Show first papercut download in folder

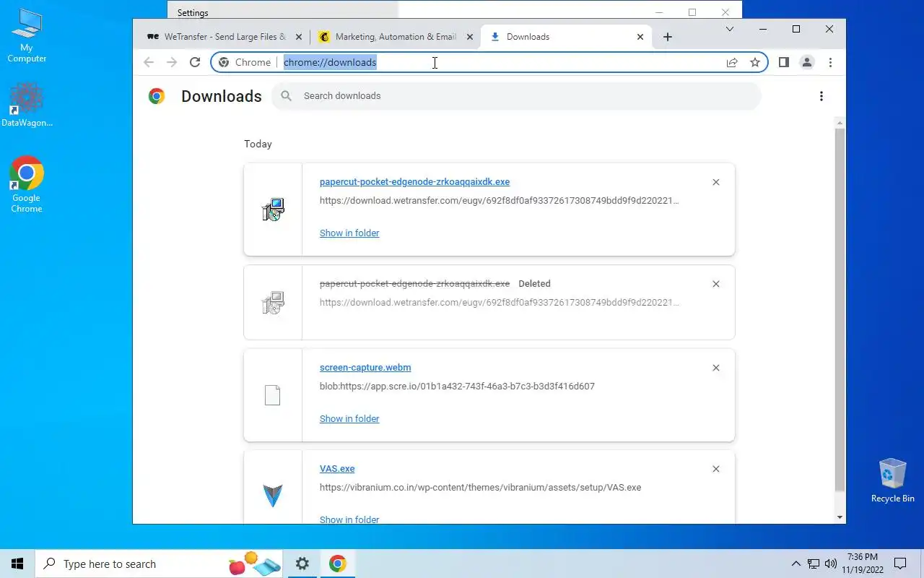pos(349,233)
